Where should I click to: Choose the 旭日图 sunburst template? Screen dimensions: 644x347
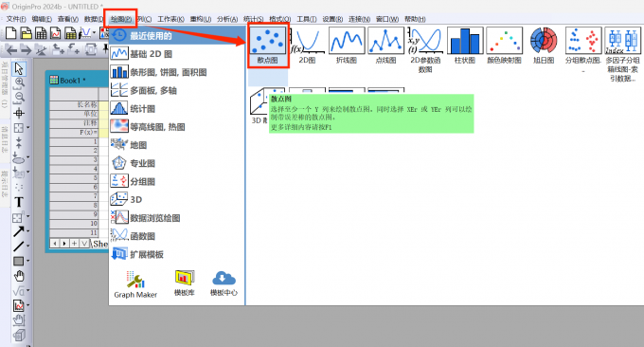(x=544, y=46)
